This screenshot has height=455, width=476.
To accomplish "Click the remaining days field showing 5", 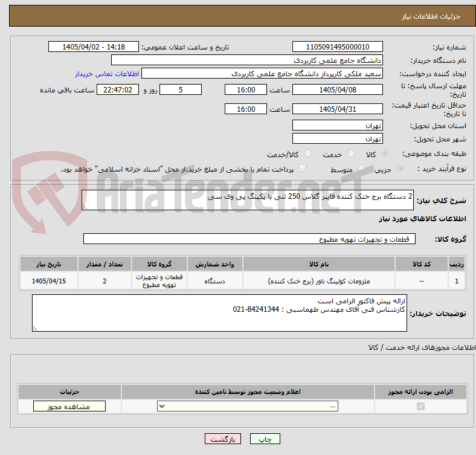I will click(181, 89).
